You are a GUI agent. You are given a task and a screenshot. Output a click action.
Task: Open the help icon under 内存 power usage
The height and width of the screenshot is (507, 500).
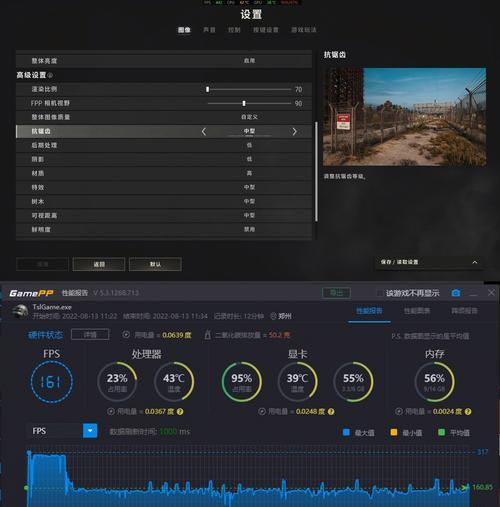468,412
